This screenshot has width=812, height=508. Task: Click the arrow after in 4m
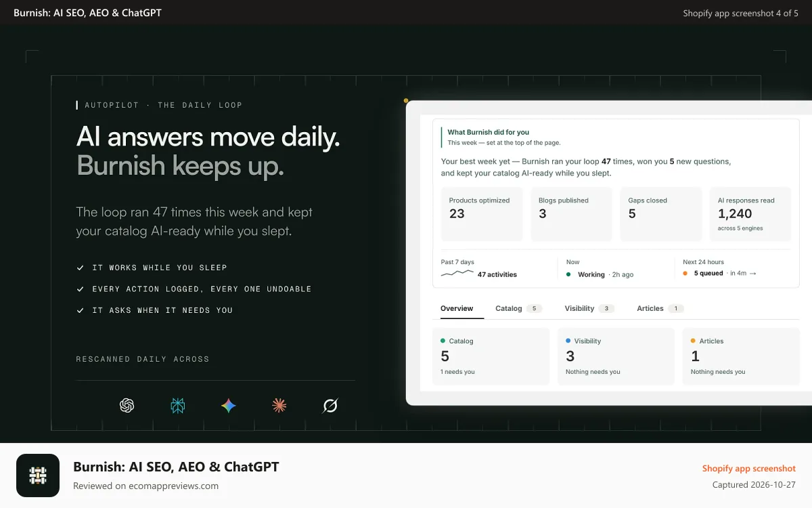click(x=752, y=274)
